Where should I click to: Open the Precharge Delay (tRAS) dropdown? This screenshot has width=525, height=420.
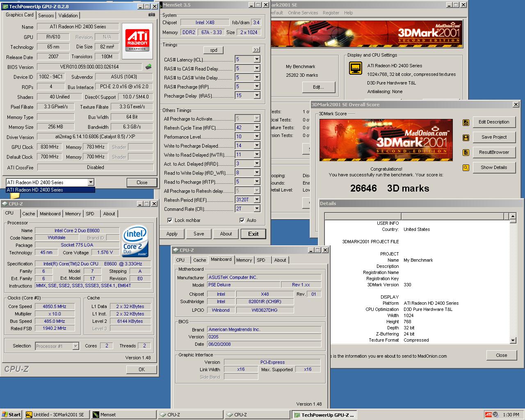[257, 96]
